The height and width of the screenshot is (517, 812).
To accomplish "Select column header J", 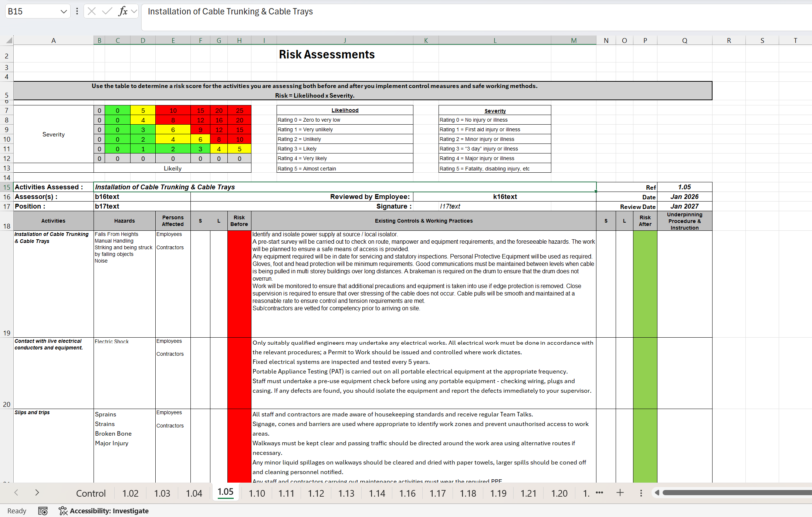I will point(345,40).
